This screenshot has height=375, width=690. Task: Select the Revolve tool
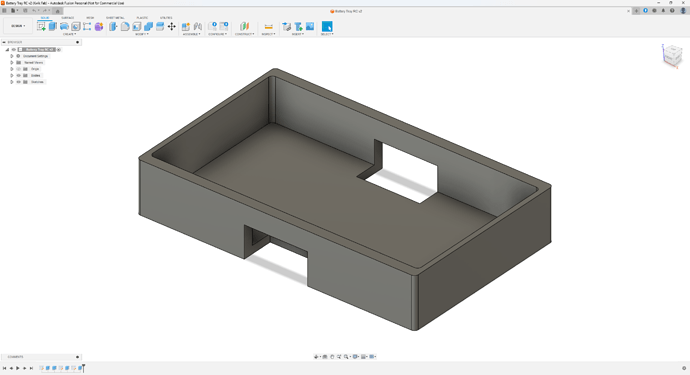coord(64,26)
